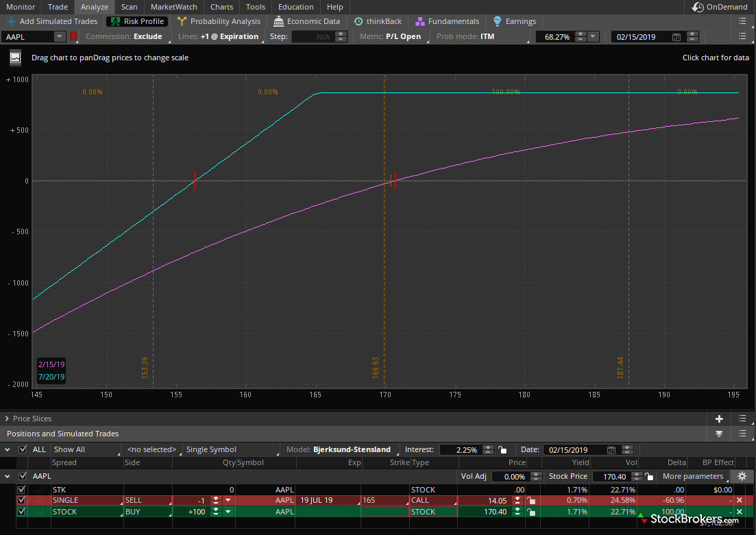Image resolution: width=756 pixels, height=535 pixels.
Task: Collapse the AAPL group chevron
Action: click(x=7, y=475)
